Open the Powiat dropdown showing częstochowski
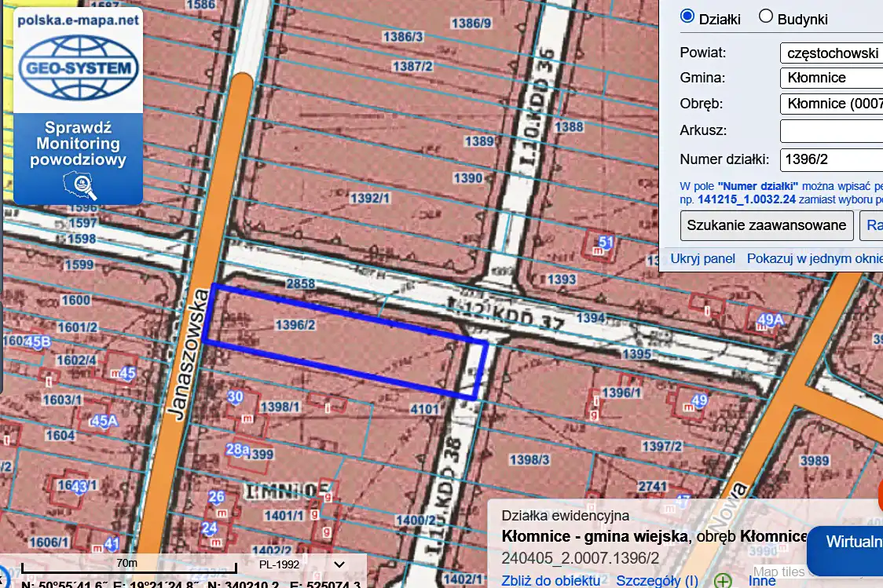 (x=831, y=53)
